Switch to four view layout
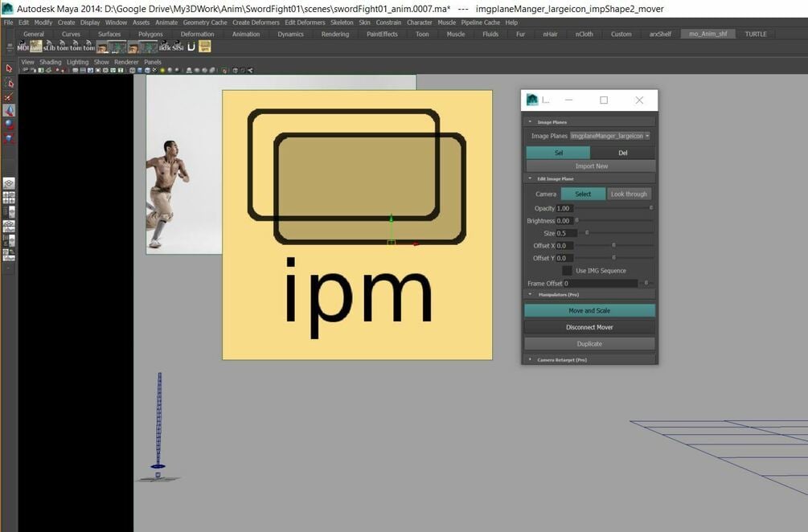The height and width of the screenshot is (532, 808). click(9, 197)
